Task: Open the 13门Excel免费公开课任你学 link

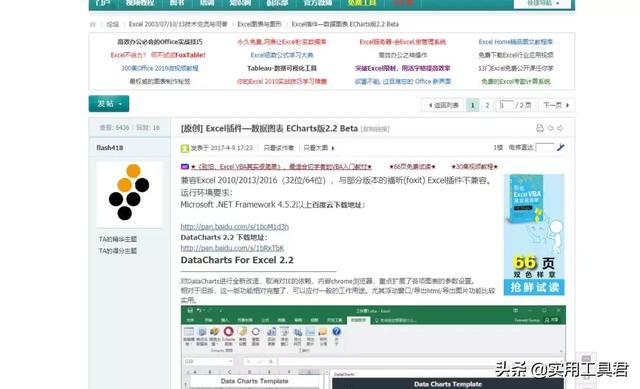Action: point(516,68)
